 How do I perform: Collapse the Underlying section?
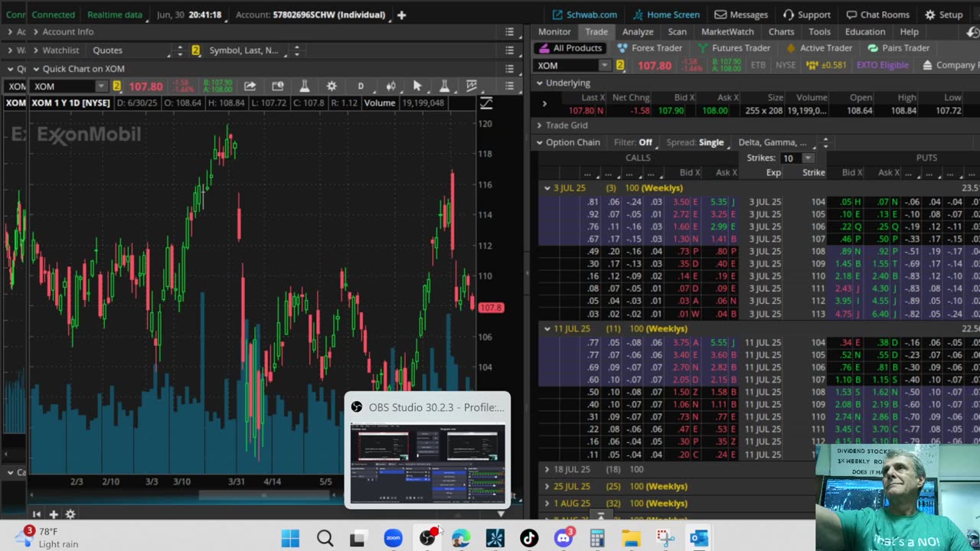[540, 83]
